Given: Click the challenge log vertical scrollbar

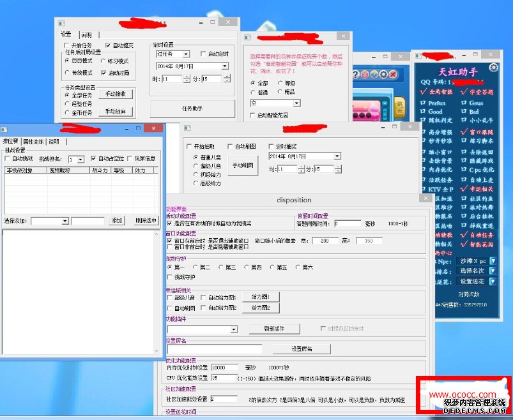Looking at the screenshot, I should [157, 292].
